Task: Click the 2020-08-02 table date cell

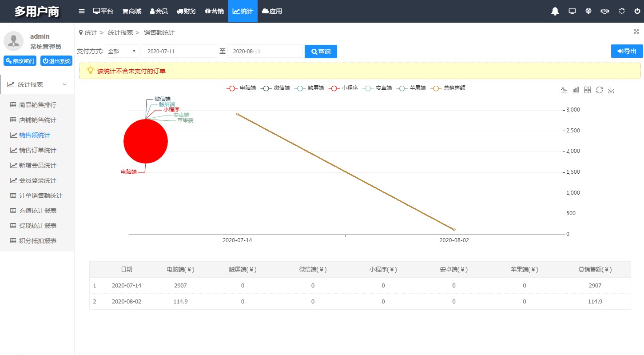Action: coord(127,301)
